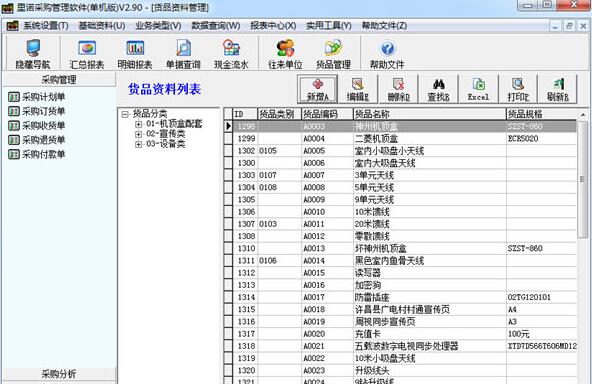592x384 pixels.
Task: Select the 加密狗 cell
Action: click(430, 285)
